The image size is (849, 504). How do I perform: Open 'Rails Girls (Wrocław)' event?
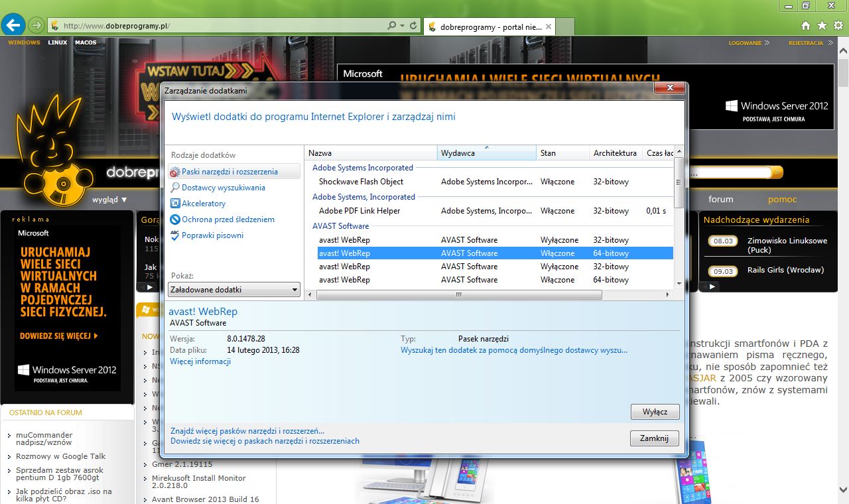tap(785, 270)
